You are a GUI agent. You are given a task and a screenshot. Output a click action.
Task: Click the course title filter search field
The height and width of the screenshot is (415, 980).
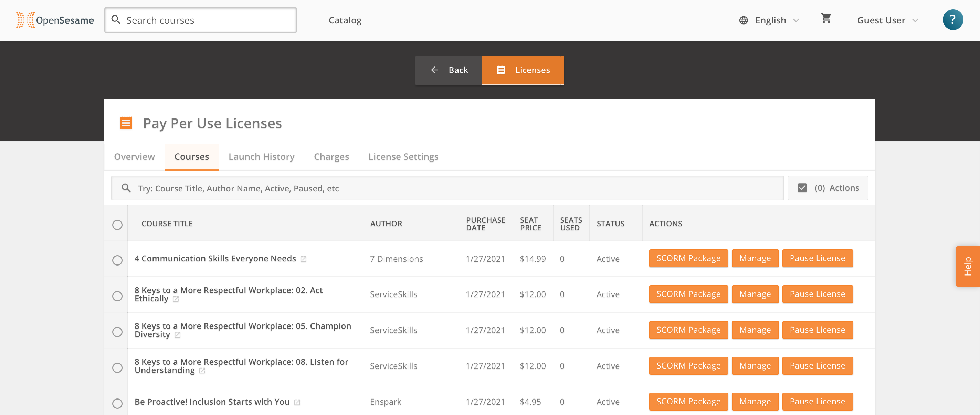pos(447,188)
